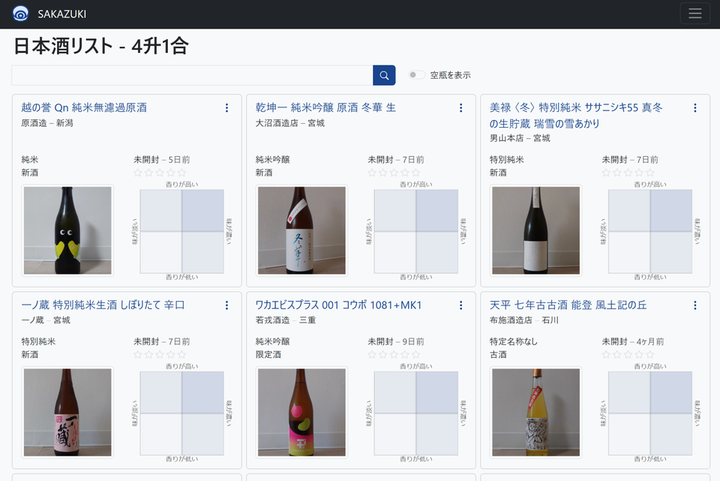This screenshot has height=481, width=720.
Task: Open options menu for 乾坤一 純米吟醸 card
Action: tap(461, 108)
